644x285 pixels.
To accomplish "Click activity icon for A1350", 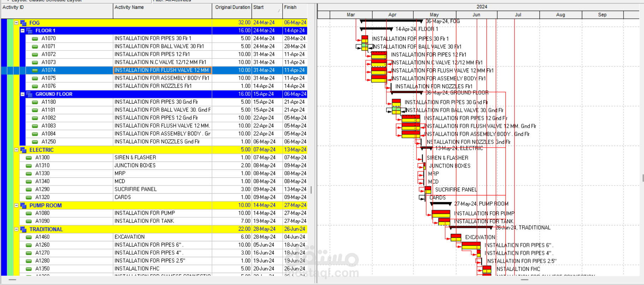I will [x=29, y=269].
